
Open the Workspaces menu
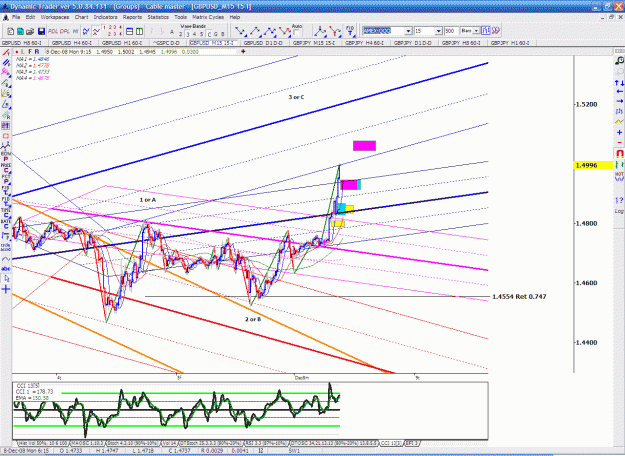tap(55, 17)
